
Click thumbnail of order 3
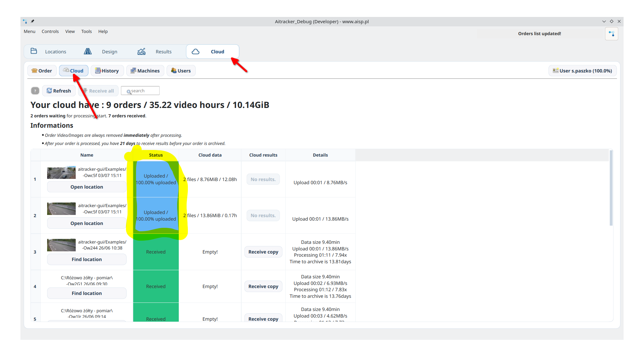[61, 245]
